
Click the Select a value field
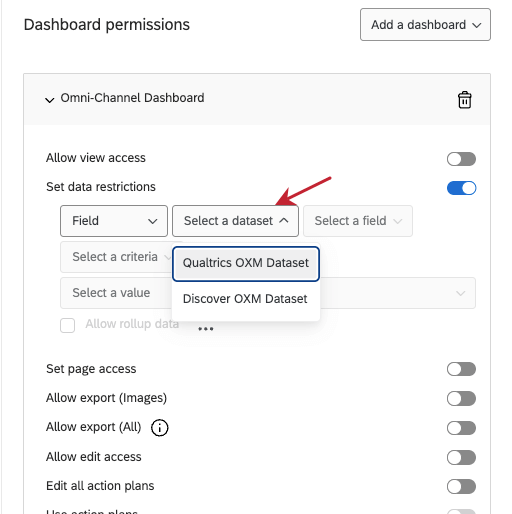coord(268,293)
